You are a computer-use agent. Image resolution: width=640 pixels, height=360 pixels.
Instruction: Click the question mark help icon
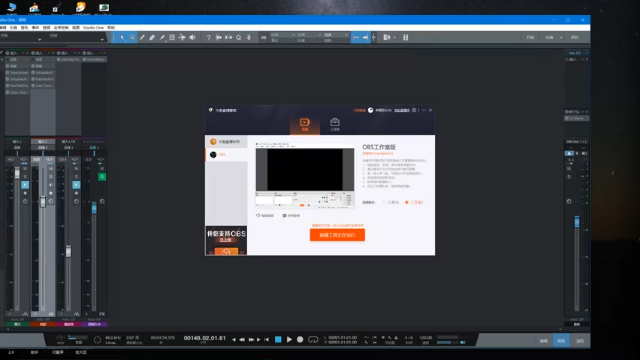tap(209, 38)
